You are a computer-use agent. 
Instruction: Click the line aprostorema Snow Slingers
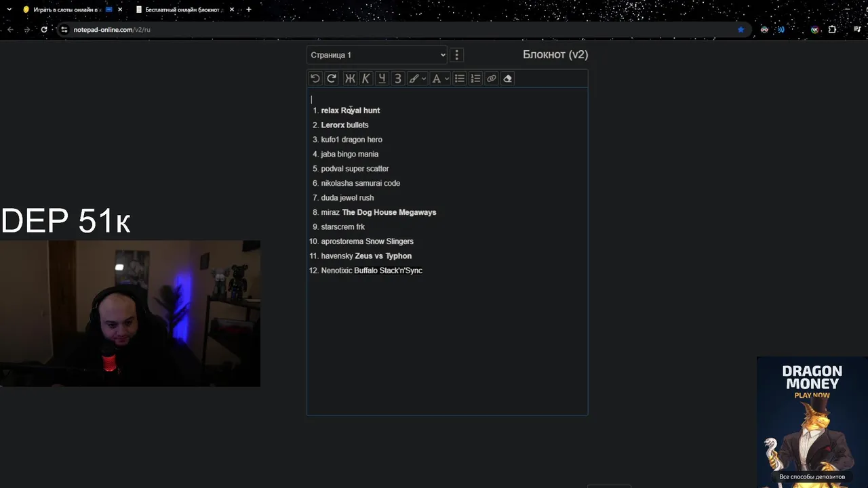point(367,241)
